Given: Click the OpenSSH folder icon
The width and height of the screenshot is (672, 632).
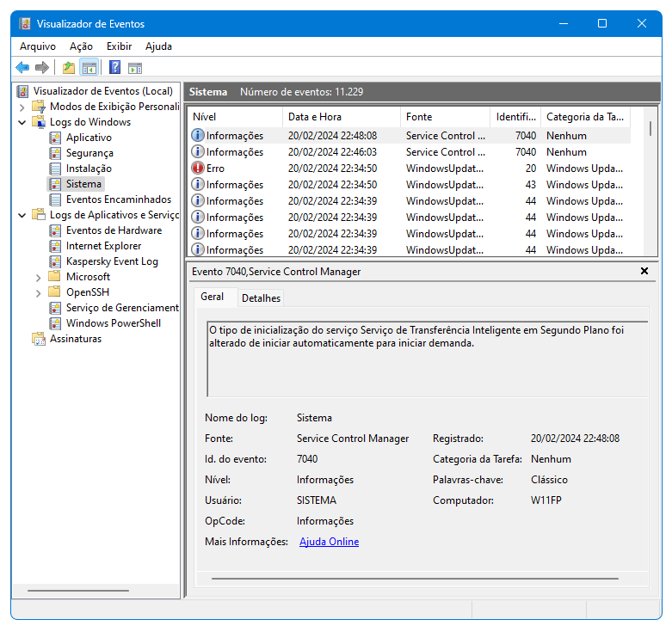Looking at the screenshot, I should (x=54, y=292).
